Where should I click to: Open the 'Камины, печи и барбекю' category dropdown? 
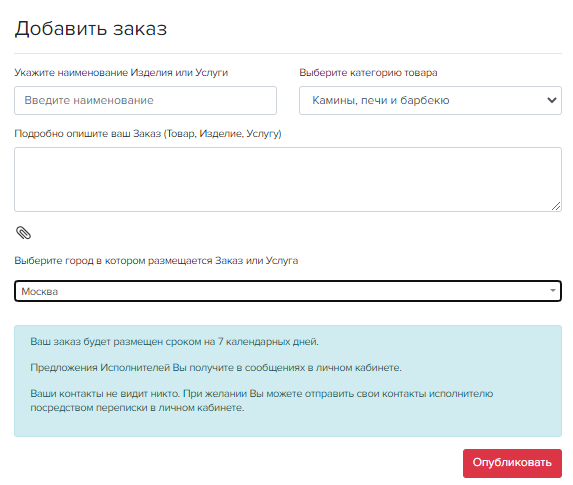430,101
